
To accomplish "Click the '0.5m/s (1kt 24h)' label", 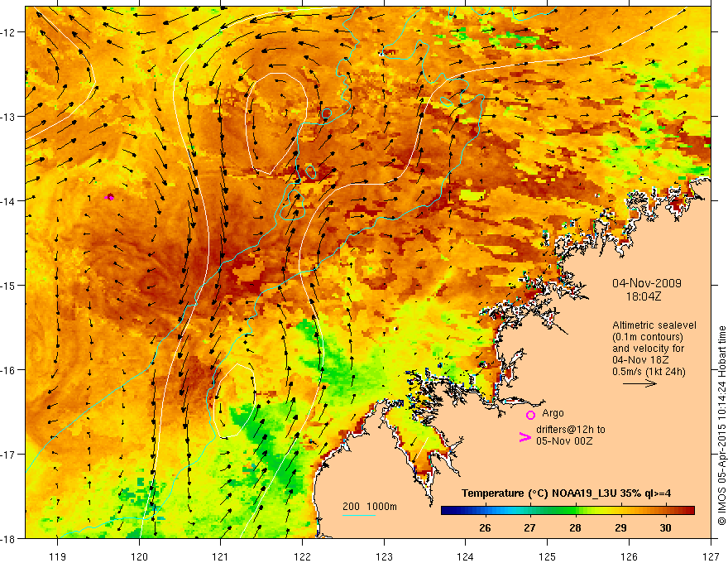I will pyautogui.click(x=649, y=372).
